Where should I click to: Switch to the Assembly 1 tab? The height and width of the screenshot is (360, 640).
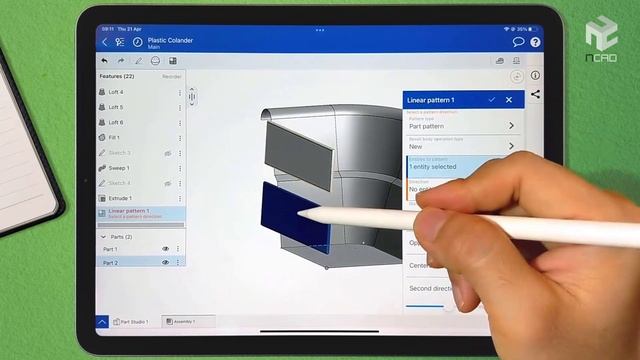[x=188, y=322]
